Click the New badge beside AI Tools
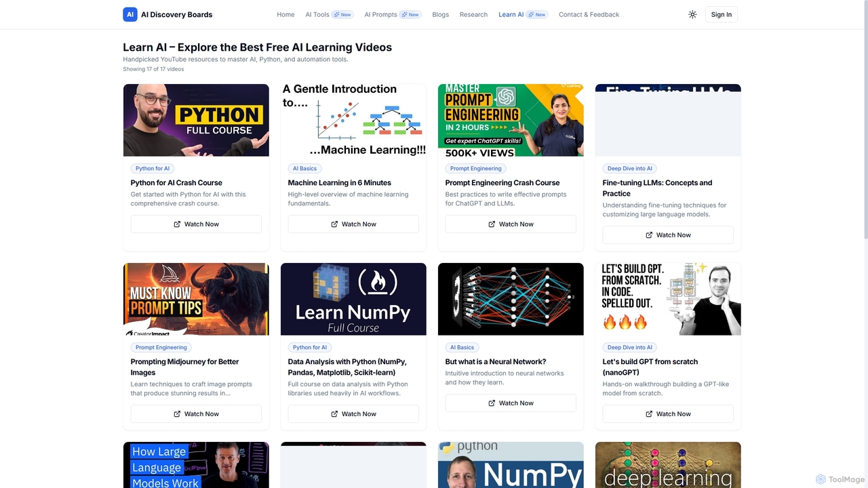This screenshot has height=488, width=868. 342,14
